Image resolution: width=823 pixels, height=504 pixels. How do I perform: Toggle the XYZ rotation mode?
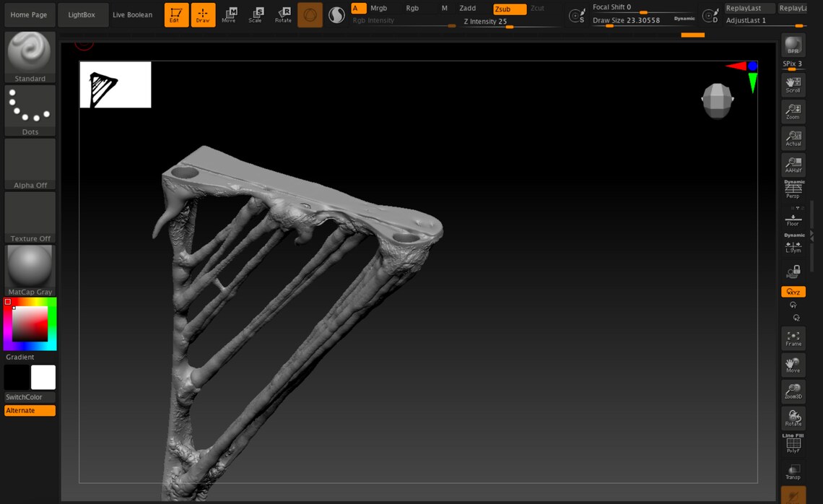pos(793,292)
